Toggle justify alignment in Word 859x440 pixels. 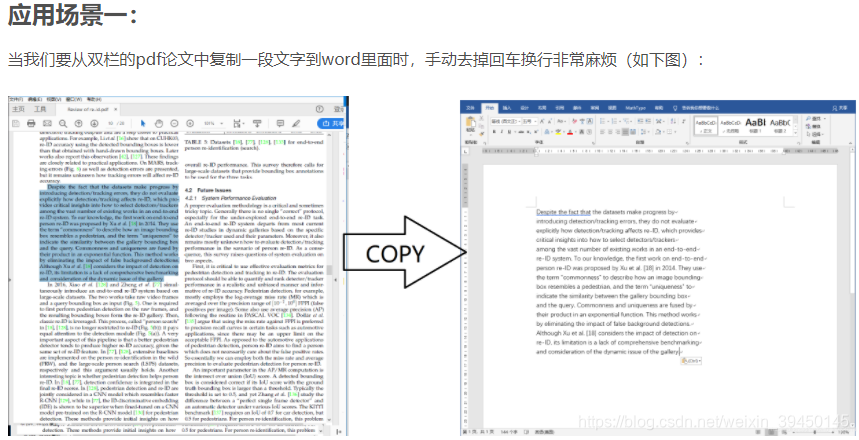(x=626, y=132)
